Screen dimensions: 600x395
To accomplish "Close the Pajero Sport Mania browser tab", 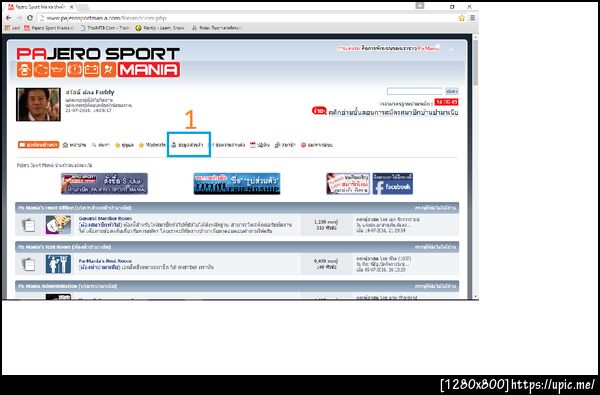I will pos(72,7).
